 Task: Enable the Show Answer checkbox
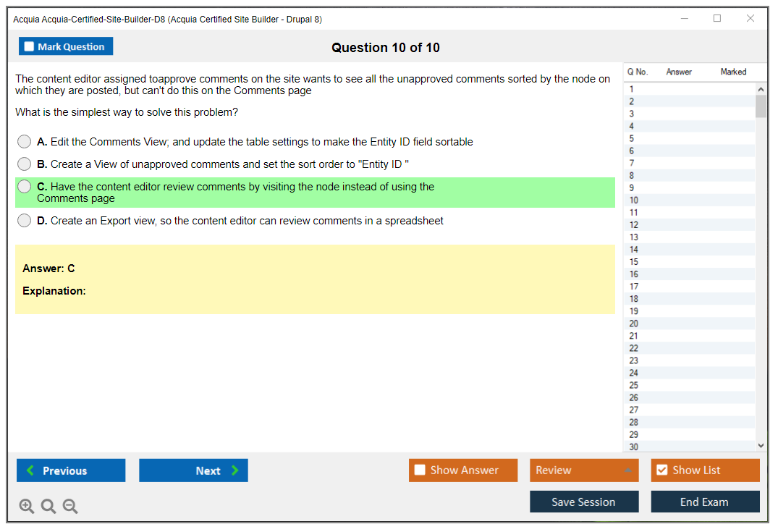420,470
